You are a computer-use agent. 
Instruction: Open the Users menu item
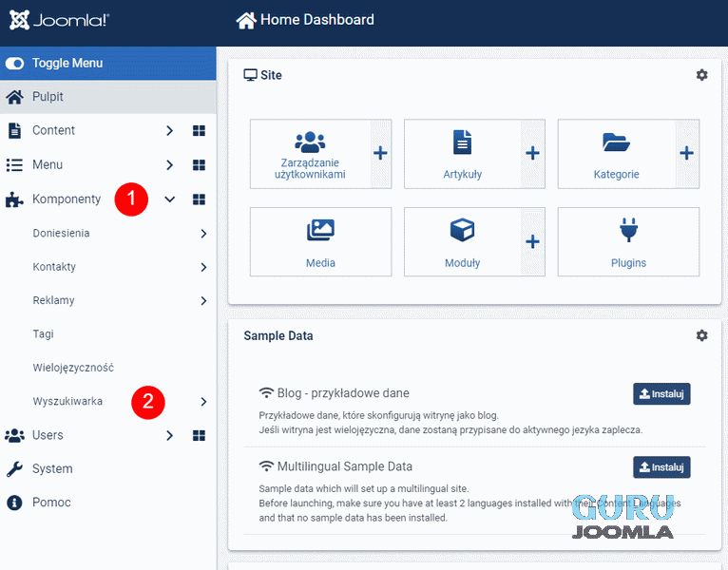click(x=48, y=435)
